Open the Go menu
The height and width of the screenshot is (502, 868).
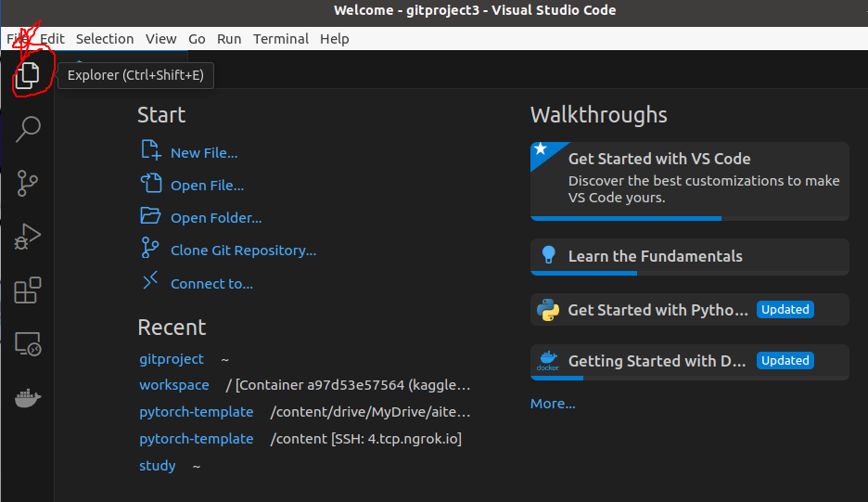197,39
